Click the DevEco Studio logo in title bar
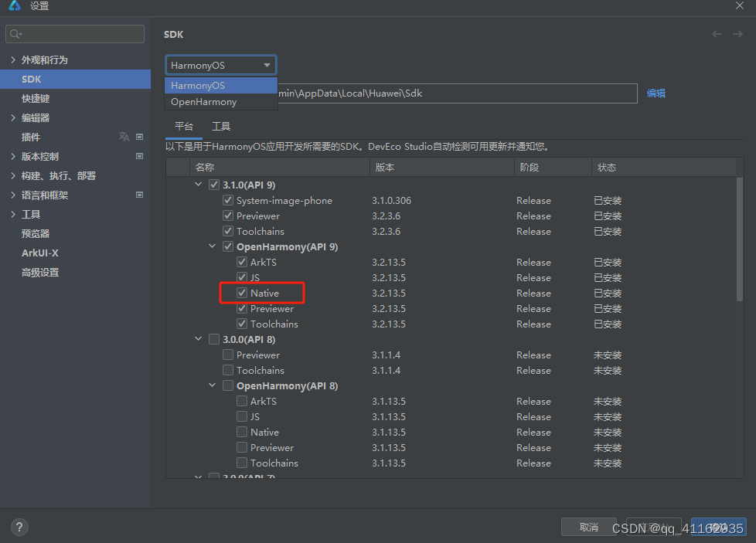Image resolution: width=756 pixels, height=543 pixels. (x=15, y=5)
